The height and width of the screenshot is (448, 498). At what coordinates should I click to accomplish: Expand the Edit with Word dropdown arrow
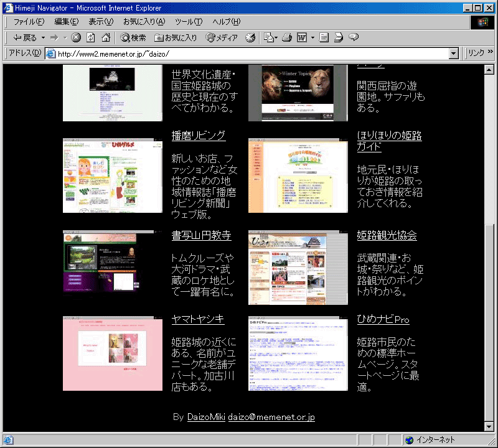click(x=312, y=38)
